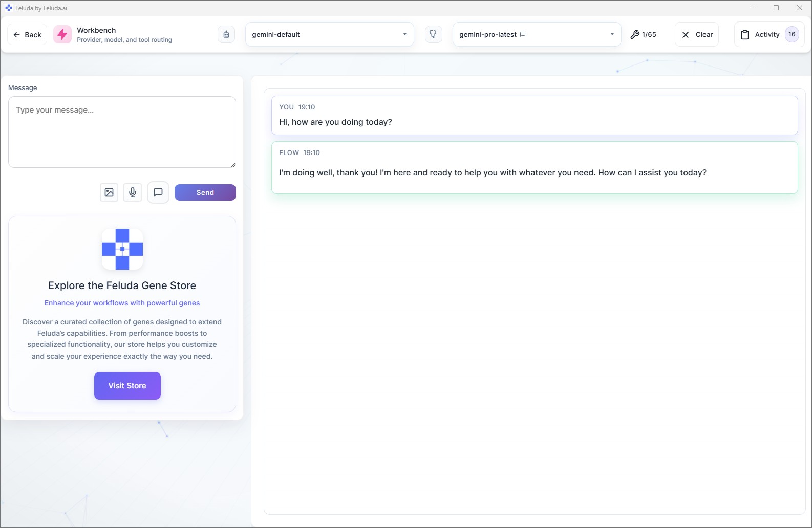
Task: Open the Activity panel
Action: pyautogui.click(x=769, y=34)
